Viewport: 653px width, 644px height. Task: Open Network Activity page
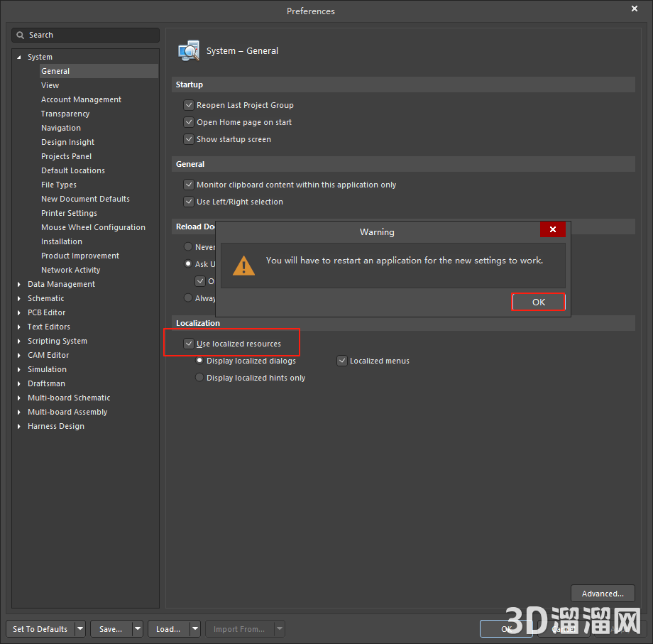tap(71, 270)
